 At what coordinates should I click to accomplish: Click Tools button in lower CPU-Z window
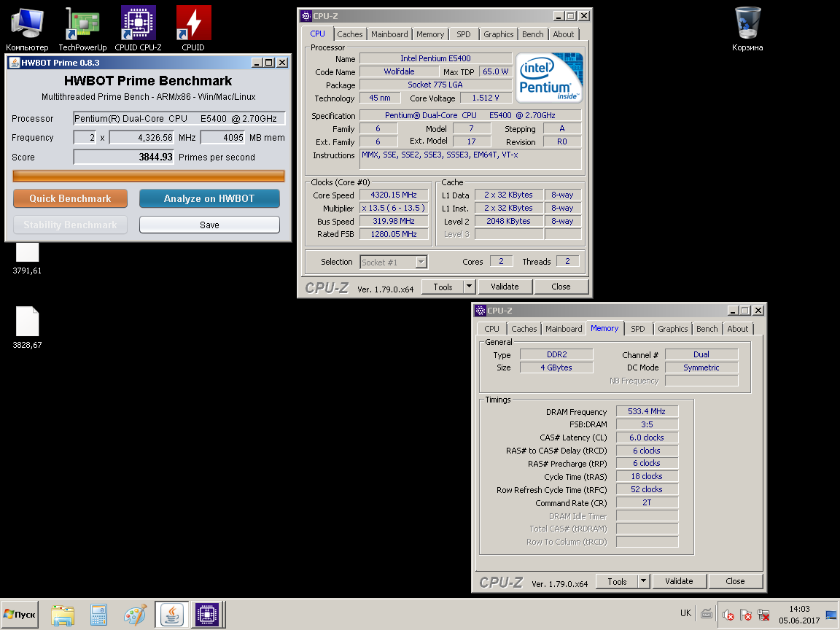[617, 581]
